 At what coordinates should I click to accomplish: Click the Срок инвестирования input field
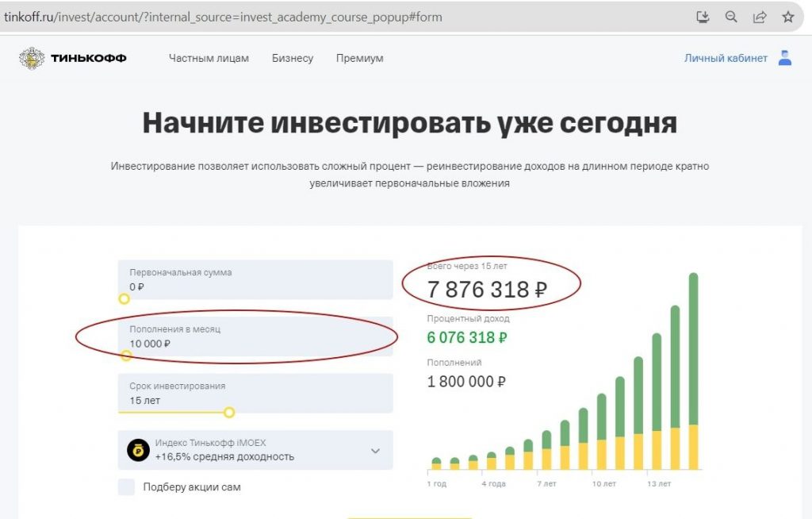[x=255, y=393]
